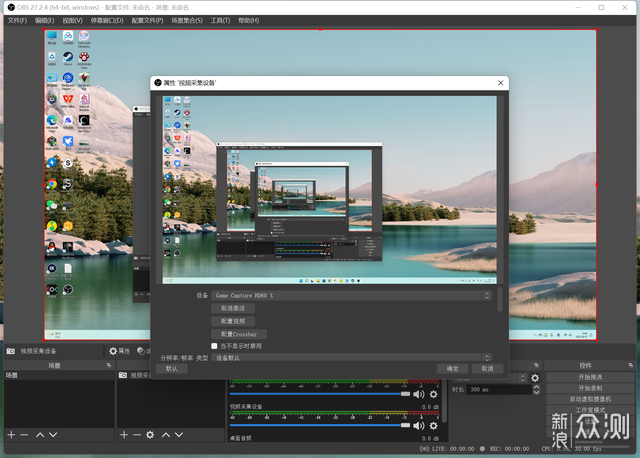The width and height of the screenshot is (640, 458).
Task: Confirm dialog with the 确定 button
Action: (452, 369)
